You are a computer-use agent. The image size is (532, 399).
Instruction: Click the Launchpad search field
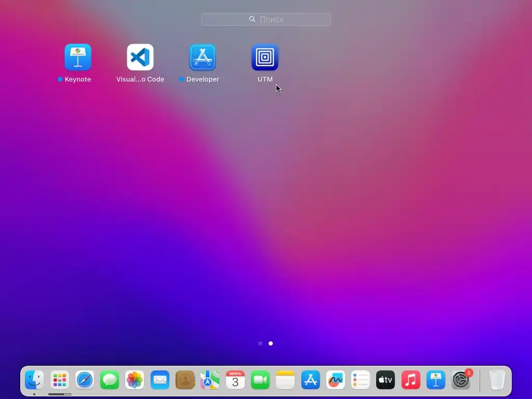[x=266, y=19]
